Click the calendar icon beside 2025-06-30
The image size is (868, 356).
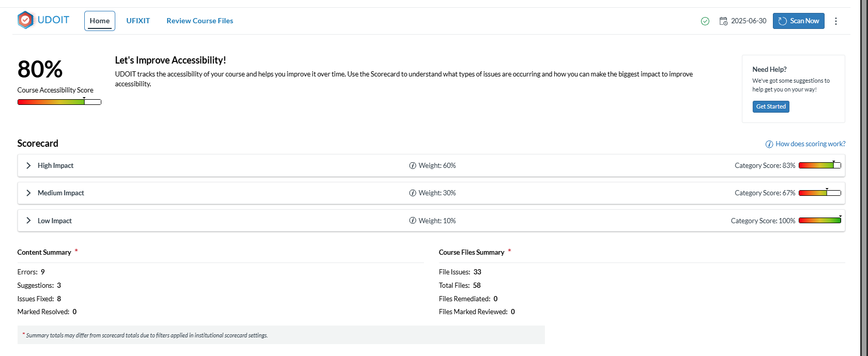(723, 21)
